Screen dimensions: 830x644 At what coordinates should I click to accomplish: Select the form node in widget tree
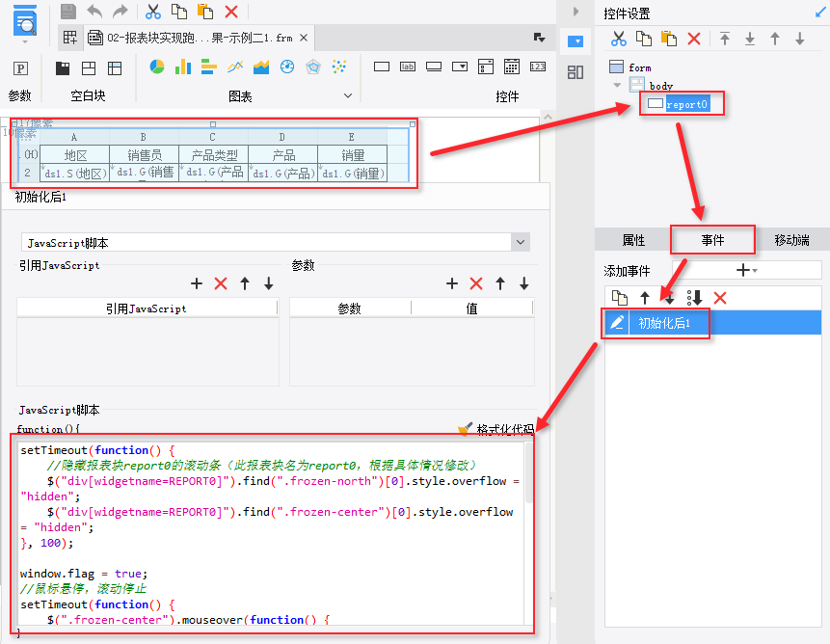[x=639, y=67]
